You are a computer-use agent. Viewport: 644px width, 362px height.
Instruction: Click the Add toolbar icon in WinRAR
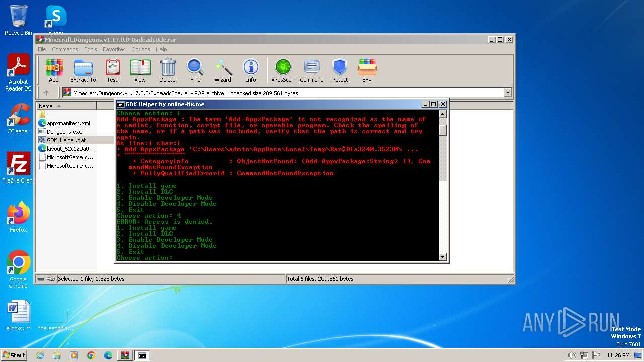tap(54, 70)
